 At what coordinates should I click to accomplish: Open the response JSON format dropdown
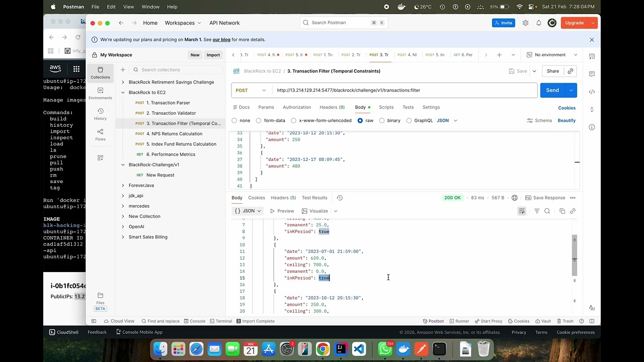click(x=248, y=211)
